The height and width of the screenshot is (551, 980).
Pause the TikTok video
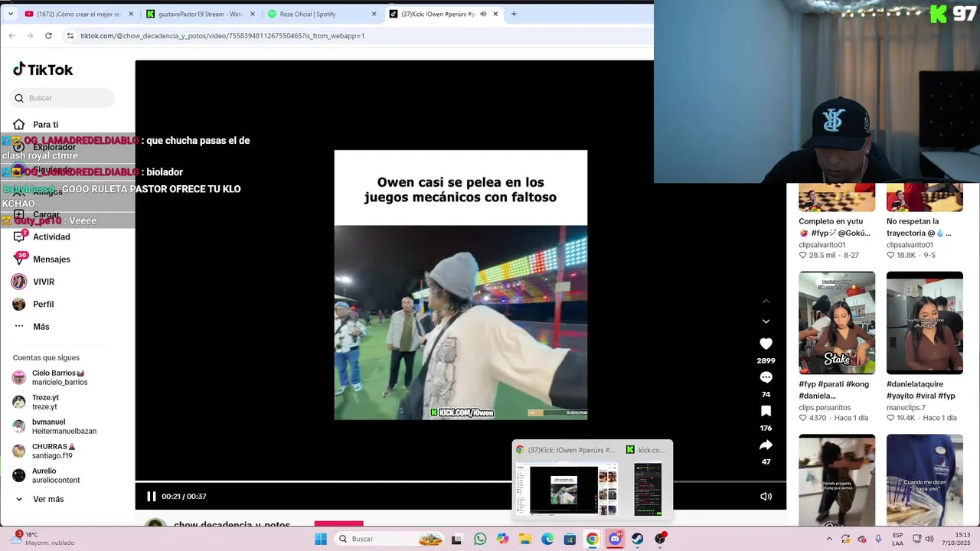pos(151,496)
